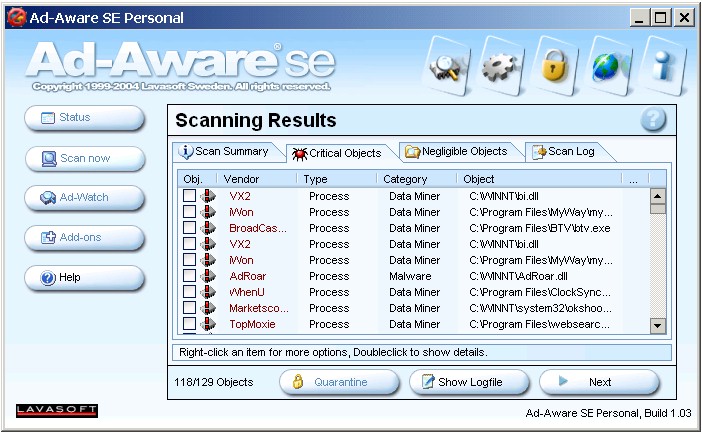Select the WhenU vendor name
This screenshot has width=702, height=432.
247,292
